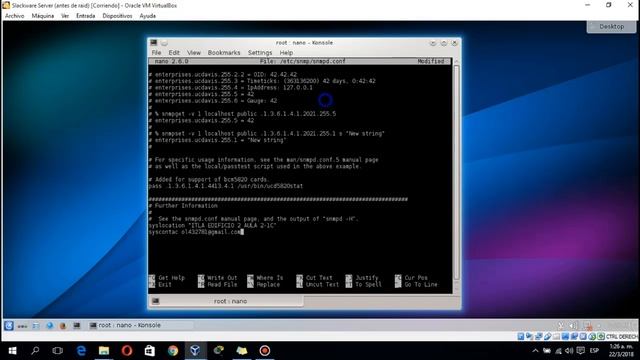The image size is (640, 360).
Task: Click VirtualBox network adapter indicator
Action: click(x=539, y=336)
